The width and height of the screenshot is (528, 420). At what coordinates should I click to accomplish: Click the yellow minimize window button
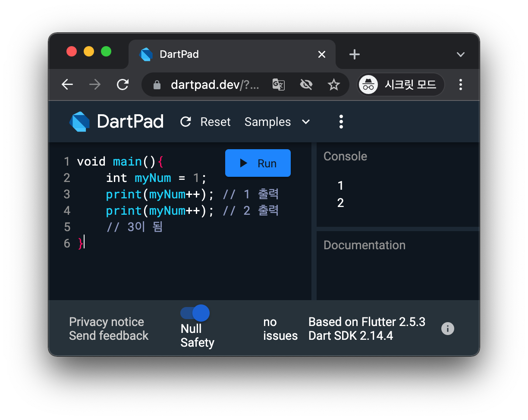point(89,51)
